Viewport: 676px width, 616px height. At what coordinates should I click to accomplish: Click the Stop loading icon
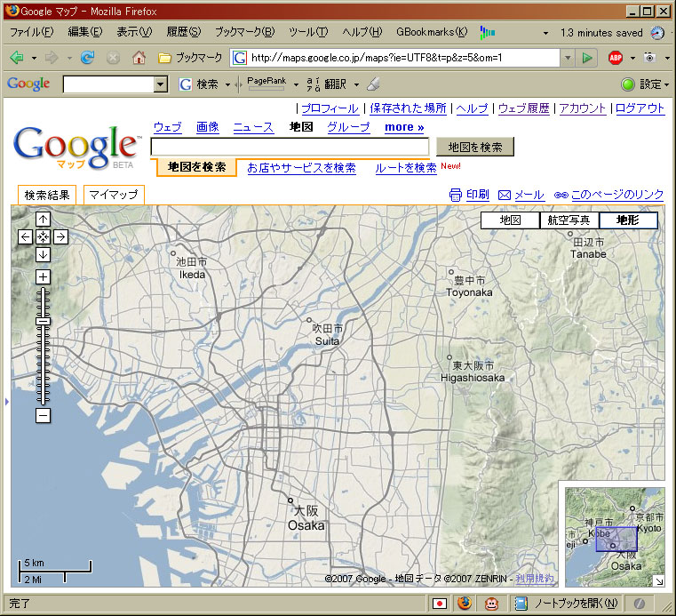(x=113, y=58)
